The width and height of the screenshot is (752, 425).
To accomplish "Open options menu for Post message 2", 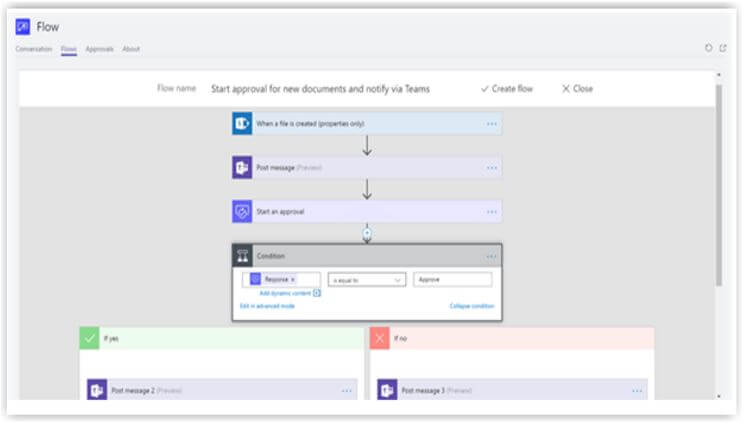I will tap(346, 391).
